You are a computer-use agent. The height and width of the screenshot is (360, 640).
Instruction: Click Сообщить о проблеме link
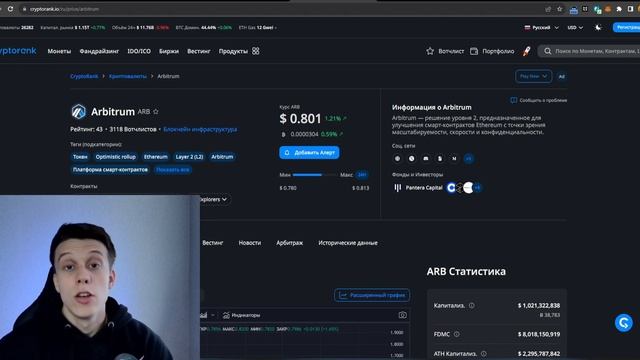(x=539, y=100)
